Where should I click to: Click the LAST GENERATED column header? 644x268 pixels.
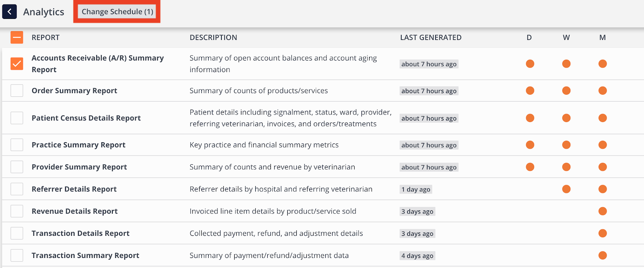[x=431, y=37]
